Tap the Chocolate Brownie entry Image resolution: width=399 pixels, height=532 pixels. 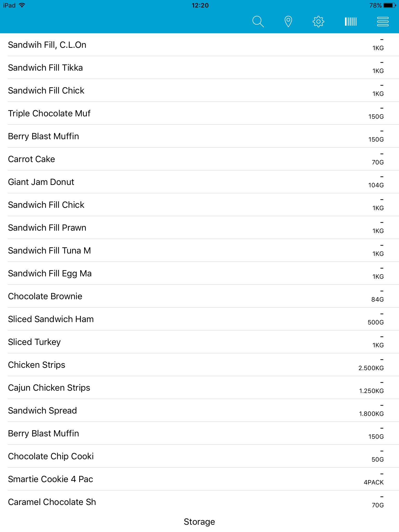point(45,296)
